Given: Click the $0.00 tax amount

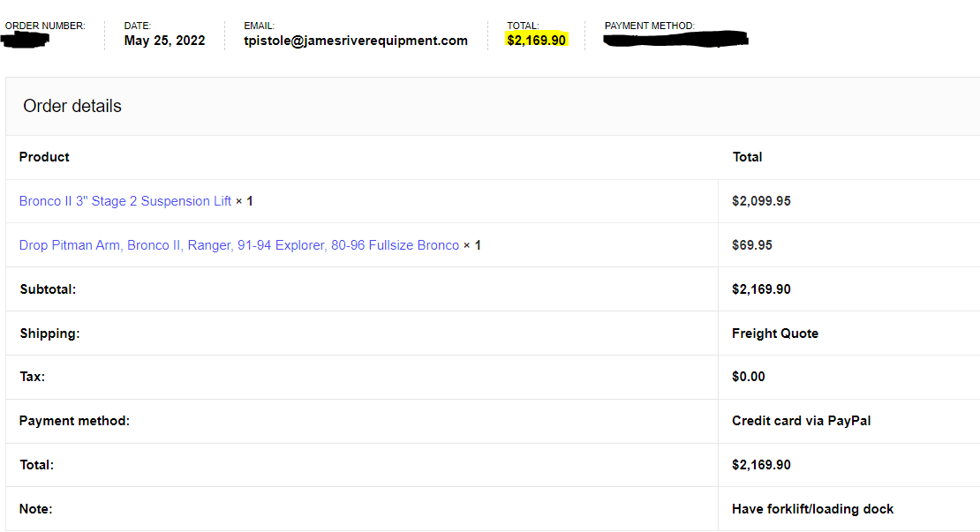Looking at the screenshot, I should tap(748, 377).
